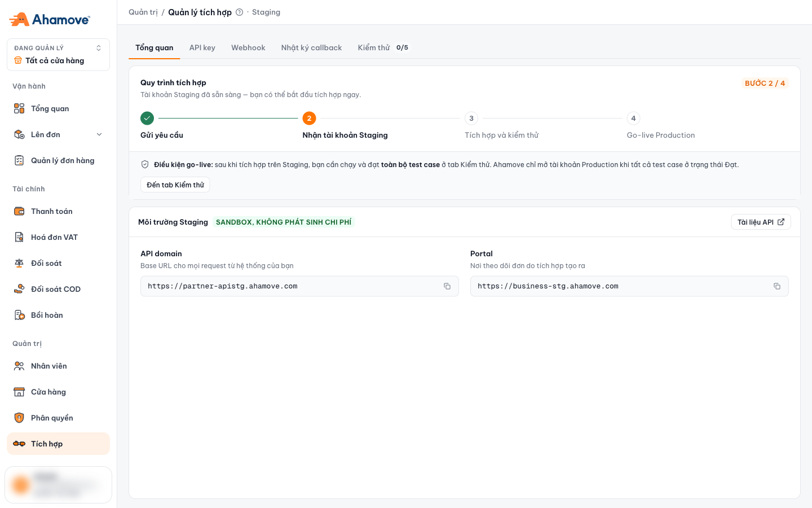The height and width of the screenshot is (508, 812).
Task: Click the Đối soát COD hand icon
Action: pyautogui.click(x=19, y=289)
